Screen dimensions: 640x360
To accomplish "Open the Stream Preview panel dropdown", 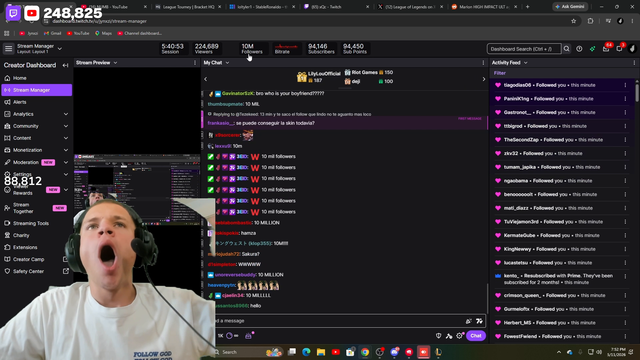I will click(116, 63).
